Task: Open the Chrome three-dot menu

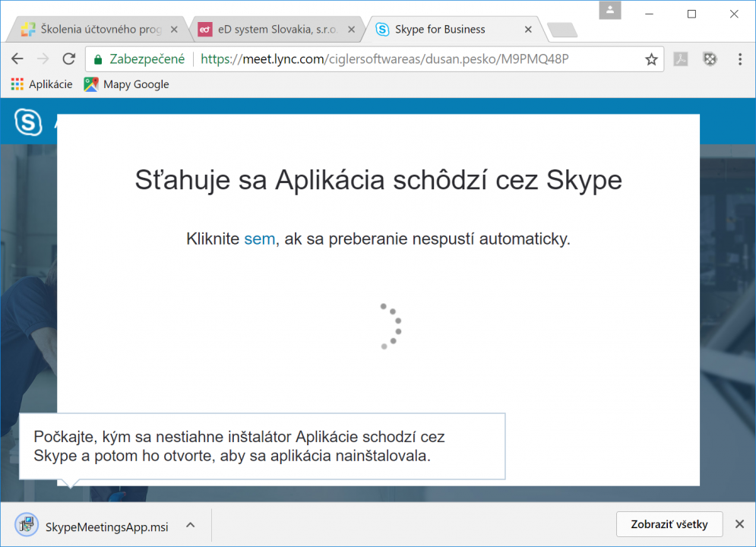Action: click(740, 59)
